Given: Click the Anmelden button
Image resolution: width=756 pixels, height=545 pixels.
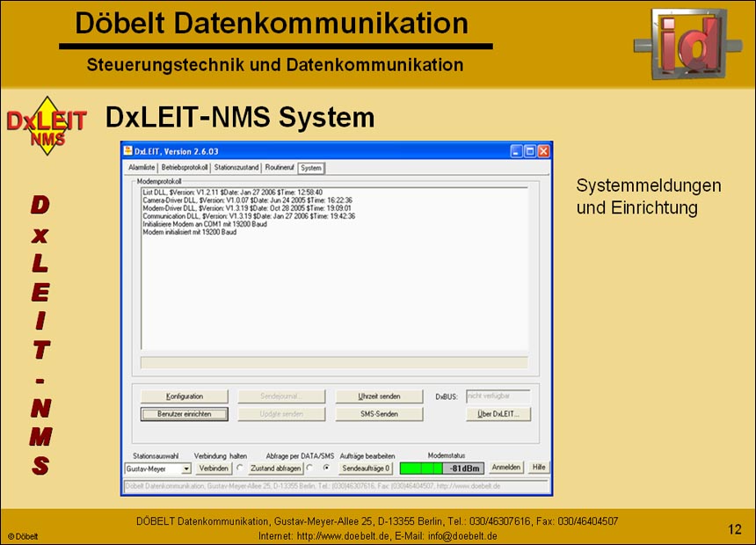Looking at the screenshot, I should click(506, 467).
